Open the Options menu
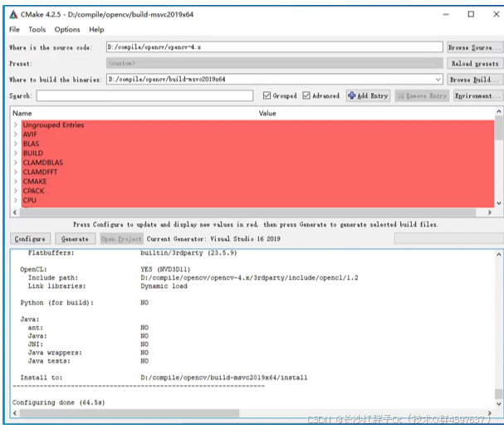The image size is (504, 429). coord(67,30)
